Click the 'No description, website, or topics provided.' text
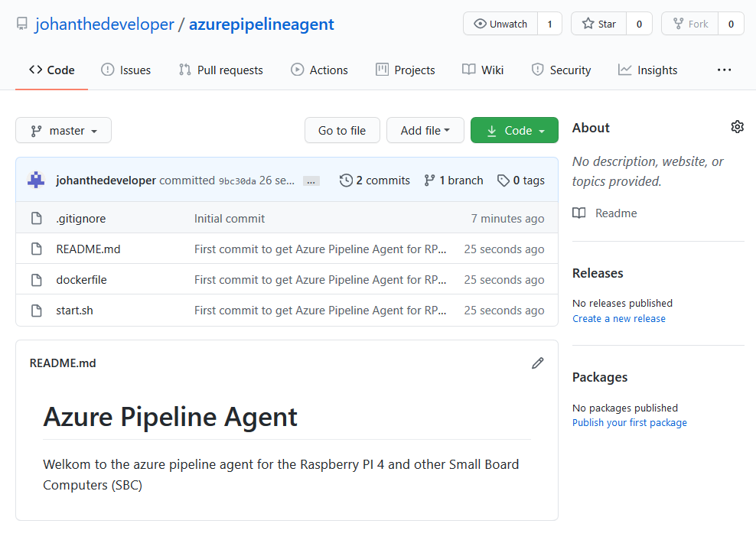Image resolution: width=756 pixels, height=540 pixels. 648,171
